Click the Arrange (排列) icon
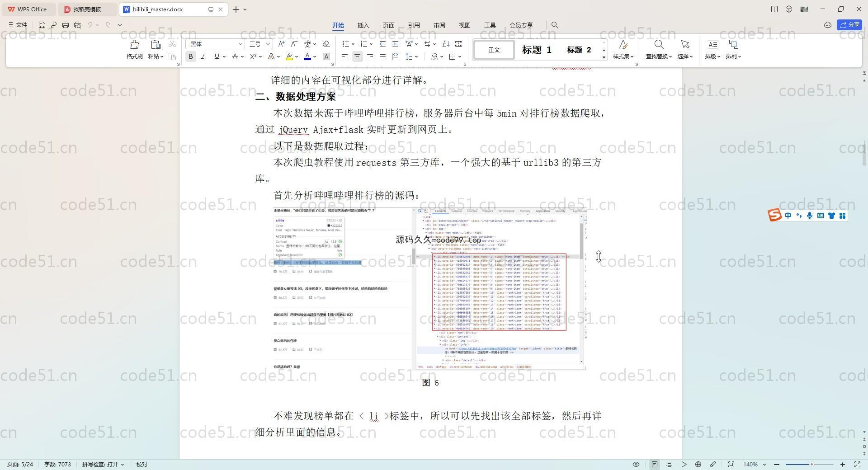Screen dimensions: 868x470 click(733, 44)
